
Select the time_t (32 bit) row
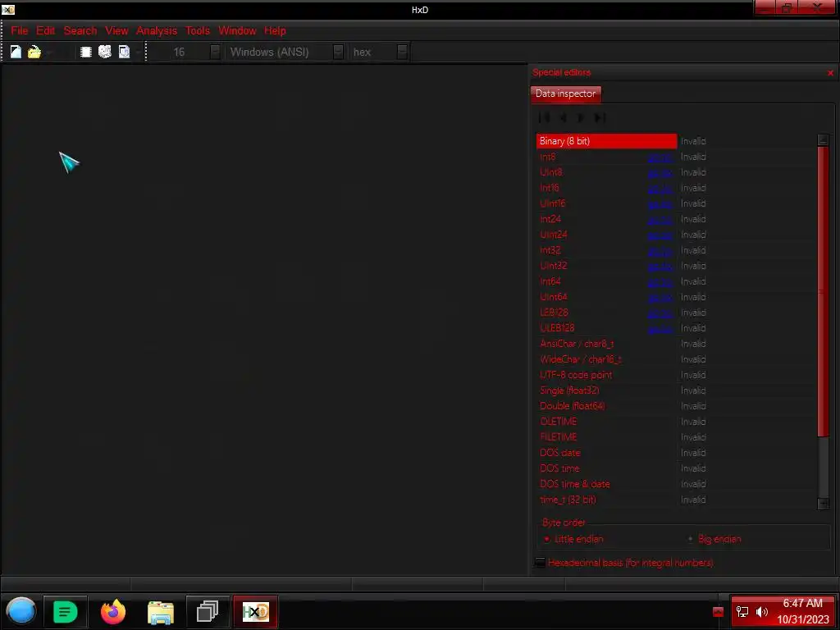pyautogui.click(x=606, y=500)
